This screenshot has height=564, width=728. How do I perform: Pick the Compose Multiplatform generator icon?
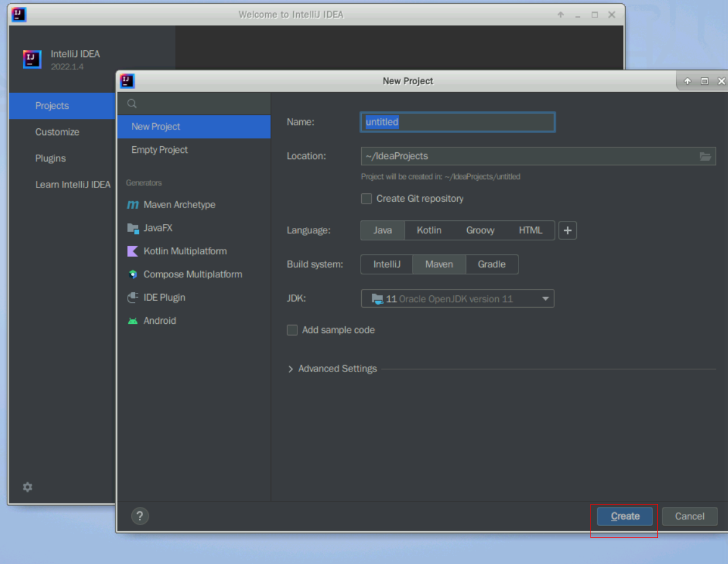coord(133,274)
